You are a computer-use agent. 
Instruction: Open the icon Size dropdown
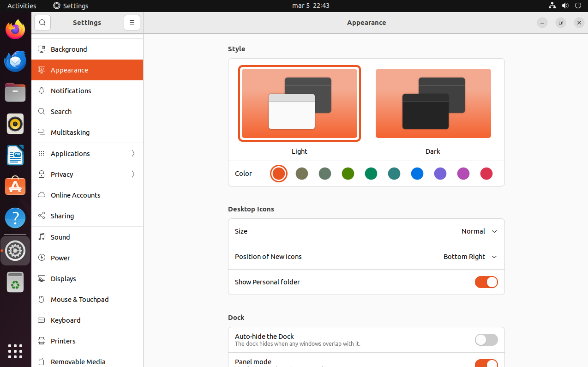(479, 231)
